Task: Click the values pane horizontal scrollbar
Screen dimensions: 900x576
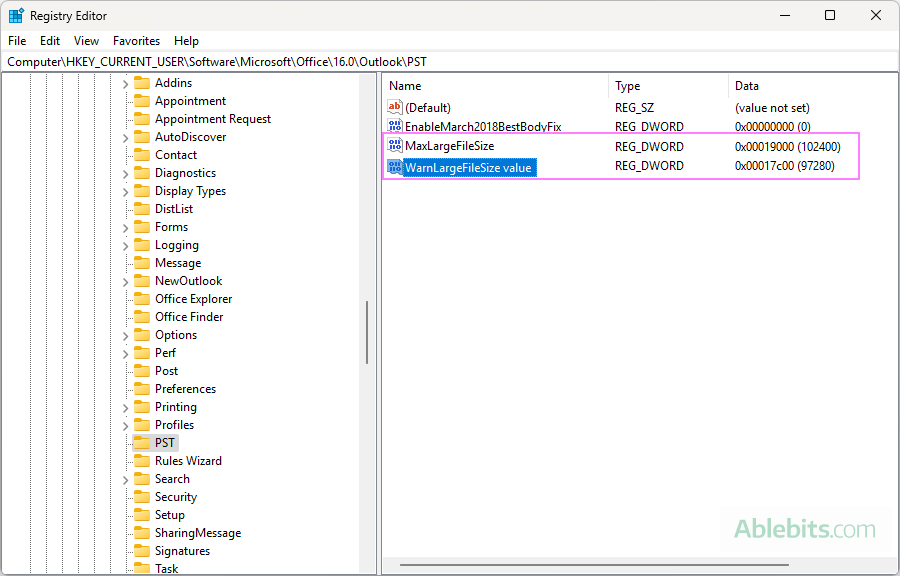Action: (594, 565)
